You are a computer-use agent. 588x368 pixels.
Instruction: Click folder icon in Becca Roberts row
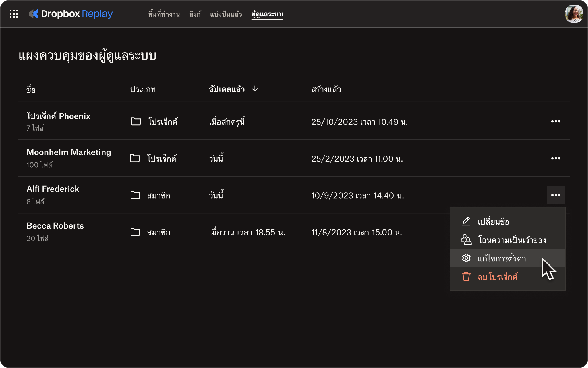pyautogui.click(x=135, y=232)
